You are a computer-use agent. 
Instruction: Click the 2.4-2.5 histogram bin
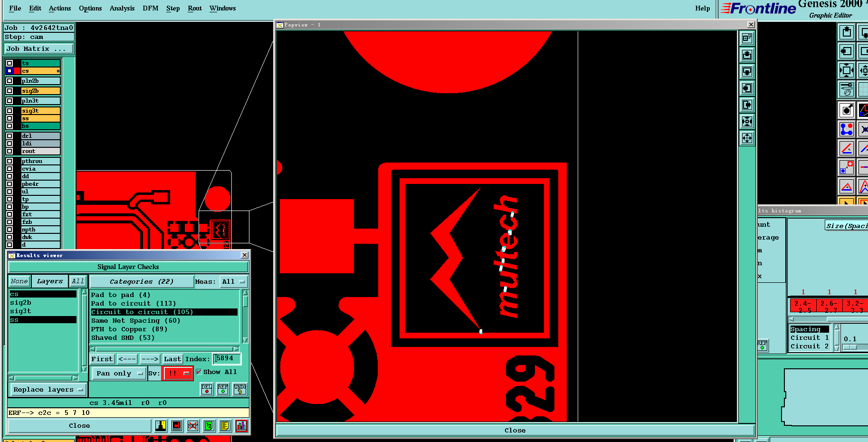803,306
